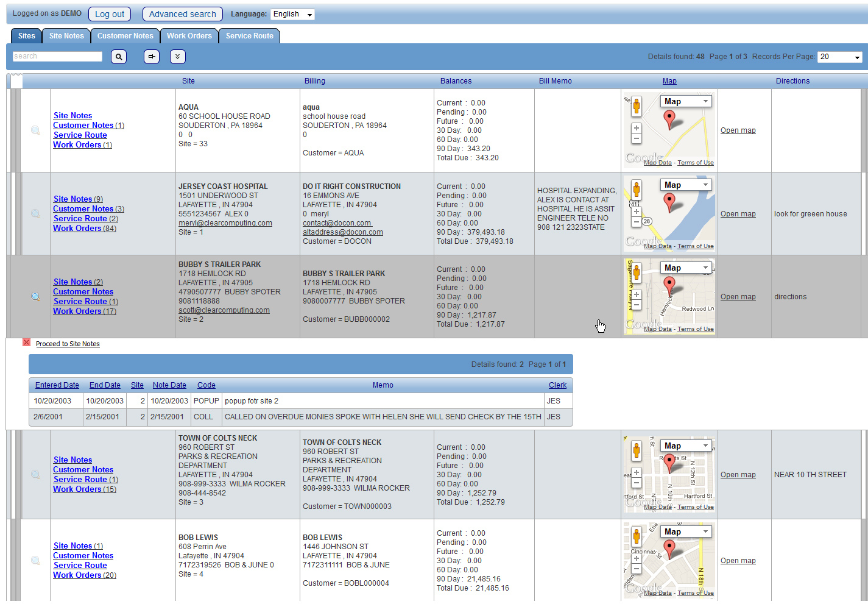Open the Language dropdown
868x604 pixels.
[292, 14]
